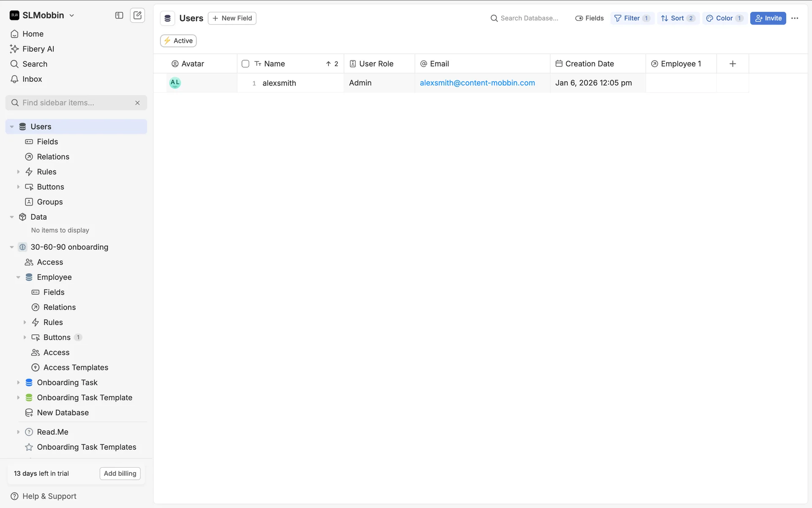Open the Sort menu in the toolbar
Image resolution: width=812 pixels, height=508 pixels.
click(678, 18)
